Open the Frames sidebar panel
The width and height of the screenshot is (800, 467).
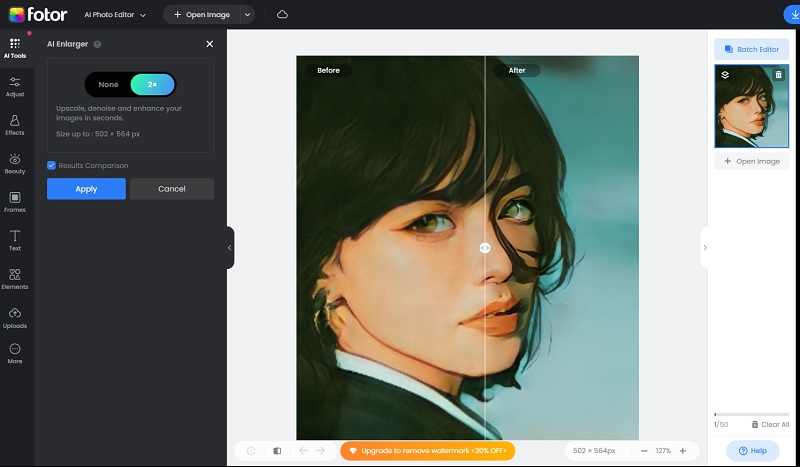point(15,203)
